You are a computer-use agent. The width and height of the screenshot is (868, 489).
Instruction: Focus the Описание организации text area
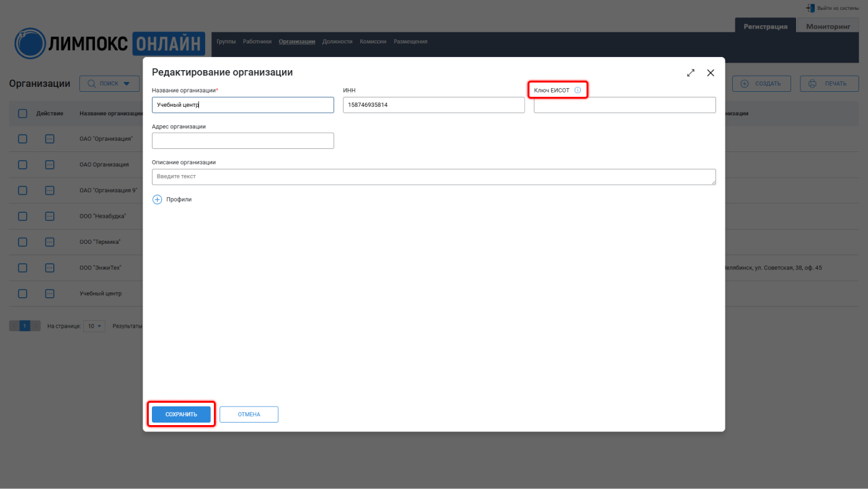pos(434,177)
